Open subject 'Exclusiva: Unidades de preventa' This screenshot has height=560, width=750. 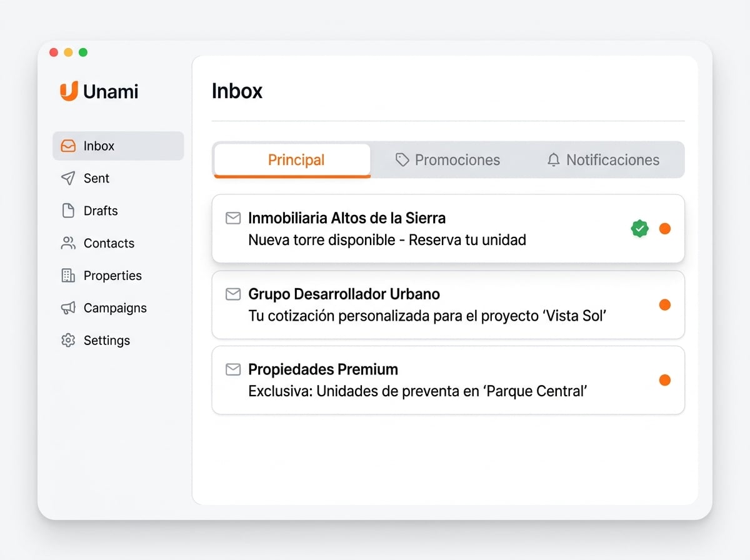[x=417, y=391]
